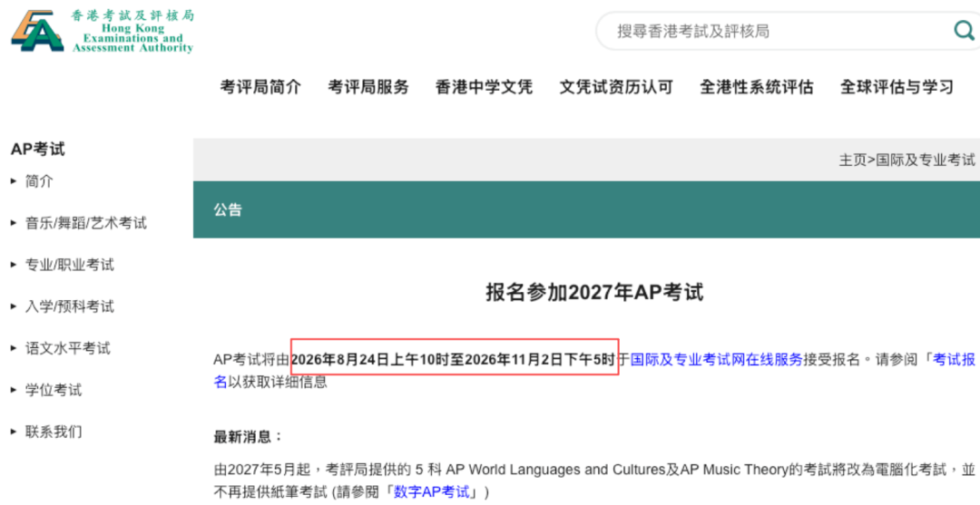The height and width of the screenshot is (505, 980).
Task: Expand arrow beside 语文水平考试
Action: click(14, 348)
